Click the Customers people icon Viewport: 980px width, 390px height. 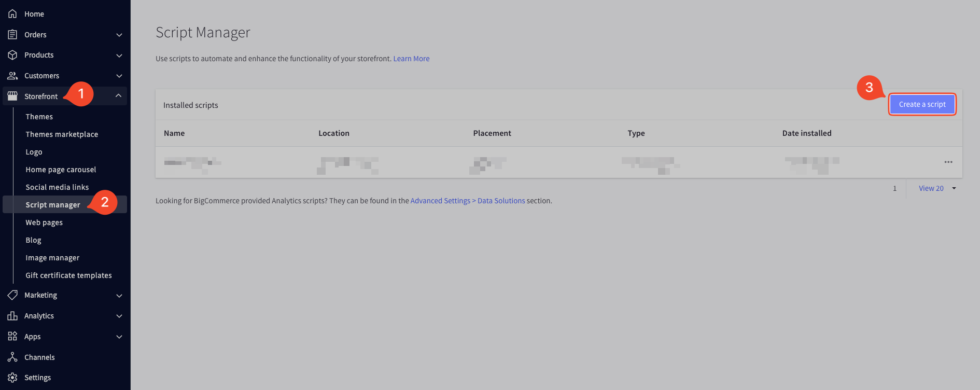click(12, 76)
